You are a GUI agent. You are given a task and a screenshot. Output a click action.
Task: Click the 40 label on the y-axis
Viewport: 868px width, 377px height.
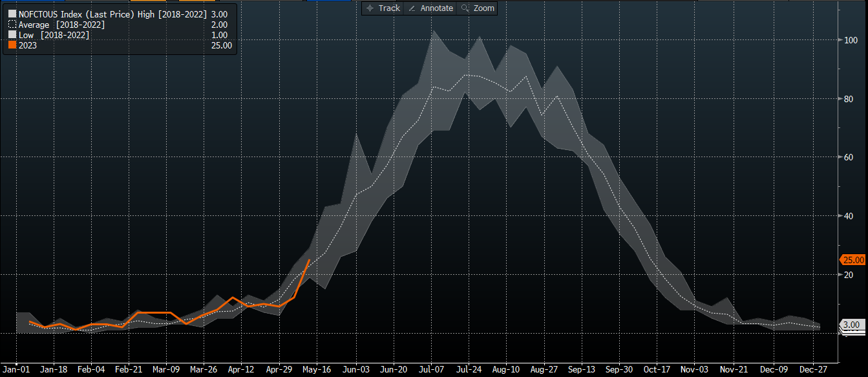point(849,216)
